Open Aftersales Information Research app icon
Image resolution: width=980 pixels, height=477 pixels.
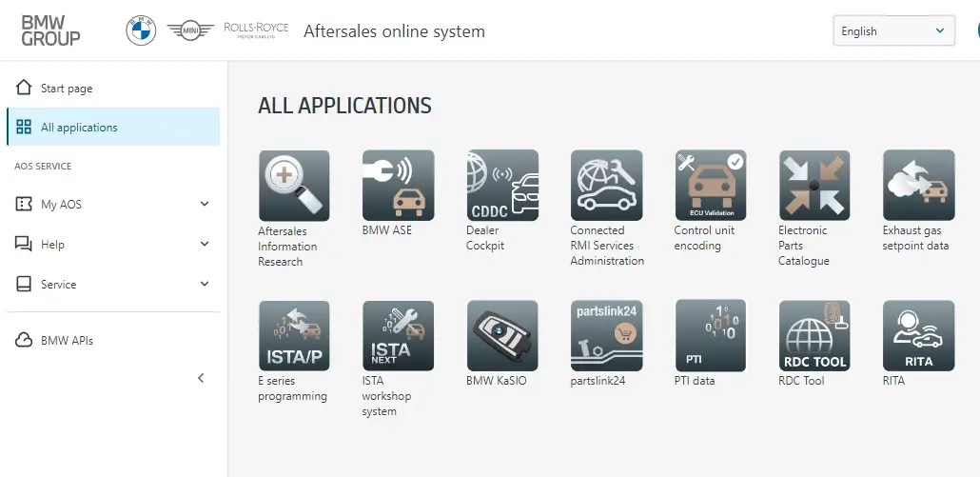pyautogui.click(x=294, y=185)
